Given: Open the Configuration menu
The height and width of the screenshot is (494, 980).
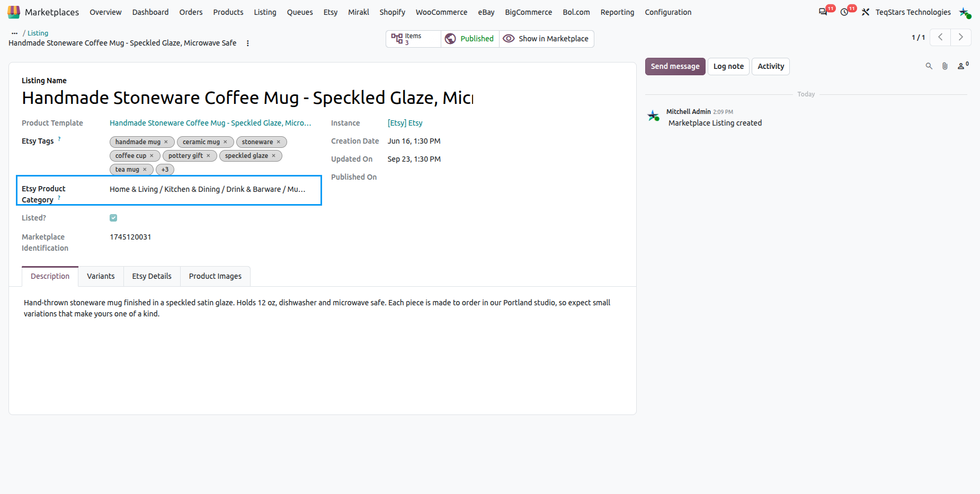Looking at the screenshot, I should pyautogui.click(x=668, y=12).
